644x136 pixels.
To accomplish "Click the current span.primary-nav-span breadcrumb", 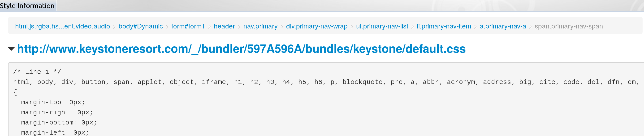I will pos(569,26).
